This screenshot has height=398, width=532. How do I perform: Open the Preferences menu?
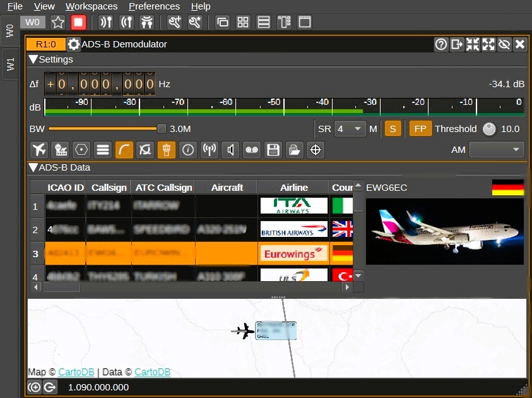point(154,6)
